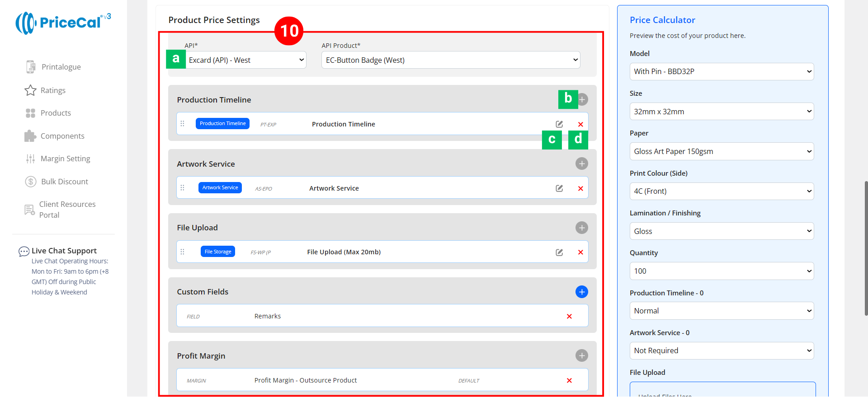Screen dimensions: 868x397
Task: Remove the Remarks custom field
Action: coord(569,317)
